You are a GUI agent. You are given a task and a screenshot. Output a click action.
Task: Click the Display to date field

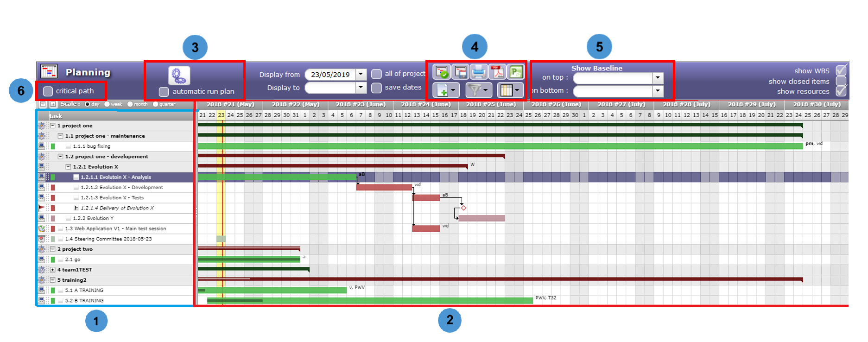point(330,87)
